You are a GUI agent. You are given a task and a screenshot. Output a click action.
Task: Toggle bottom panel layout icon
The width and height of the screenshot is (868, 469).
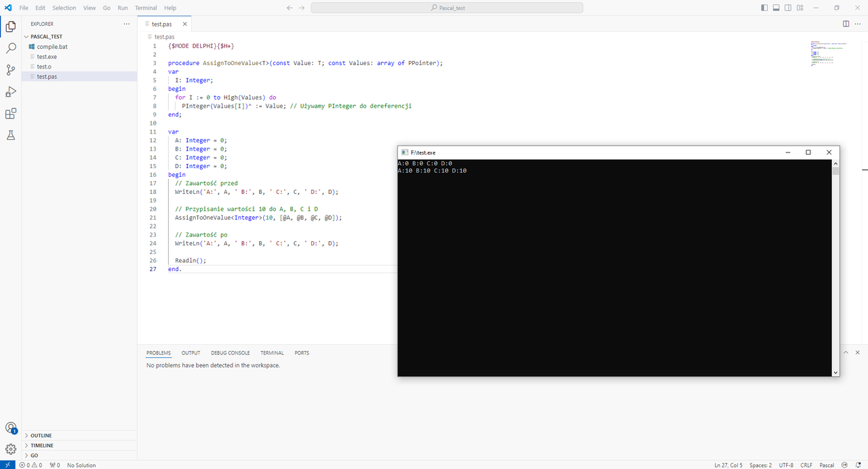tap(776, 7)
